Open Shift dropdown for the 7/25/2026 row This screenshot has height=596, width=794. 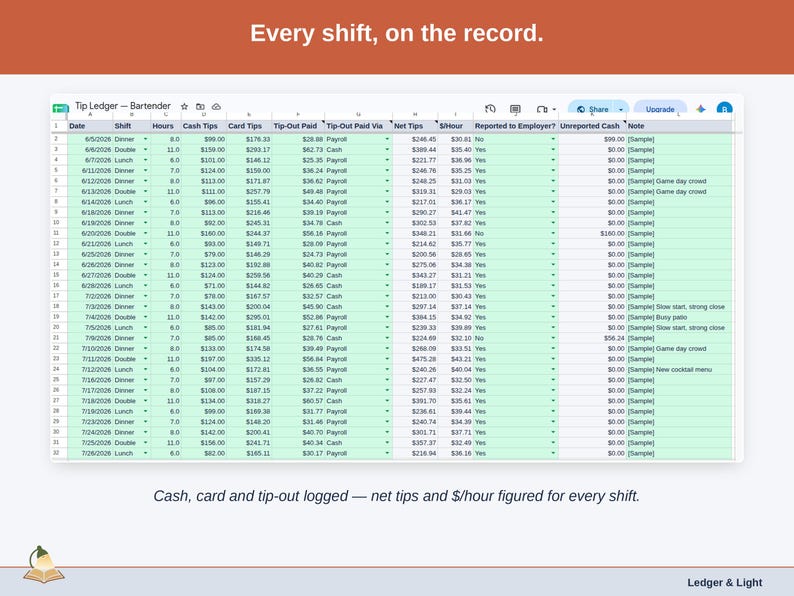tap(145, 443)
